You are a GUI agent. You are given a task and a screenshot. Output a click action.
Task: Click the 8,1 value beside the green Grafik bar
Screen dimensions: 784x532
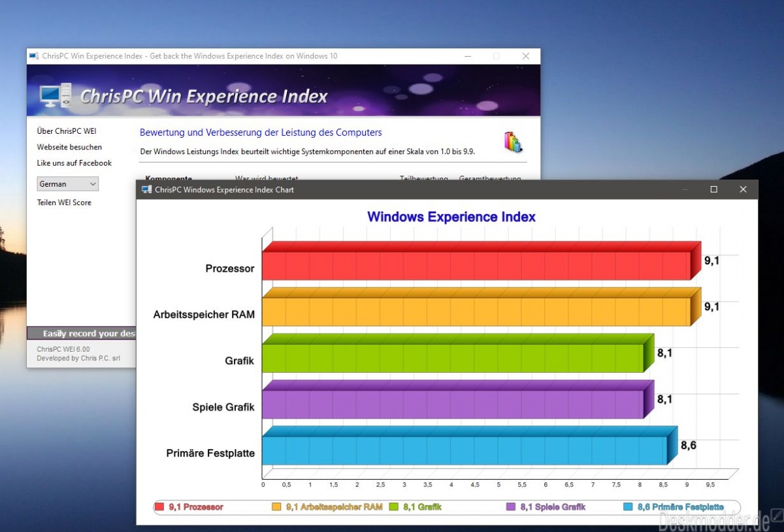pyautogui.click(x=664, y=353)
